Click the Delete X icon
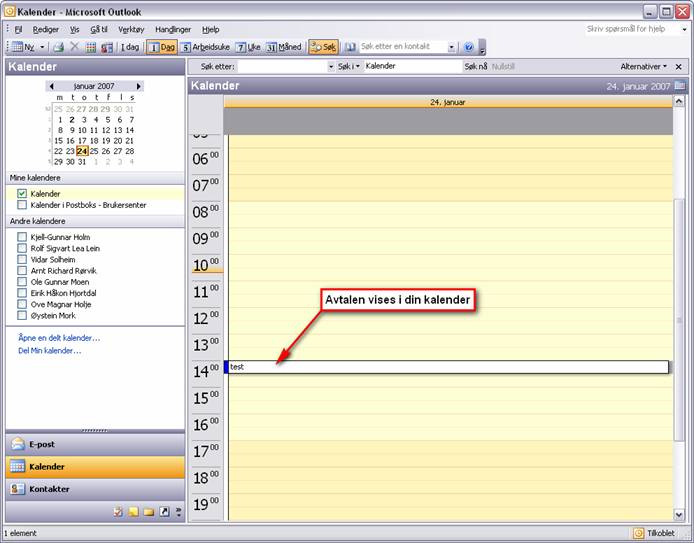Screen dimensions: 694x543 pos(74,47)
